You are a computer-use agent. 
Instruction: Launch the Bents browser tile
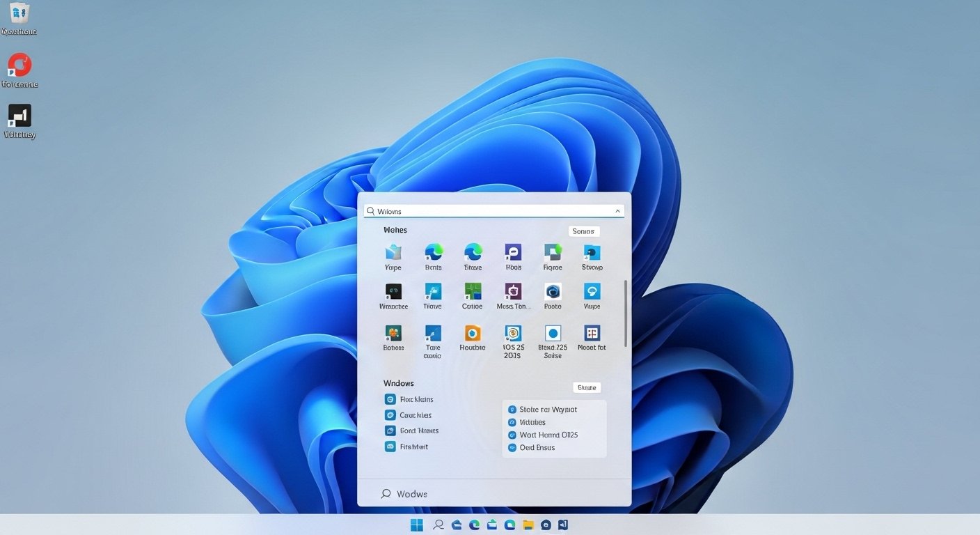click(432, 254)
